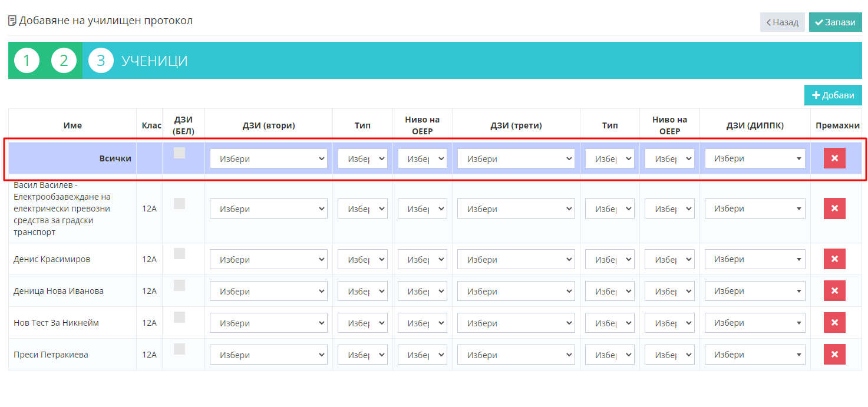Go to wizard step 2 circle
This screenshot has height=407, width=868.
click(x=64, y=61)
